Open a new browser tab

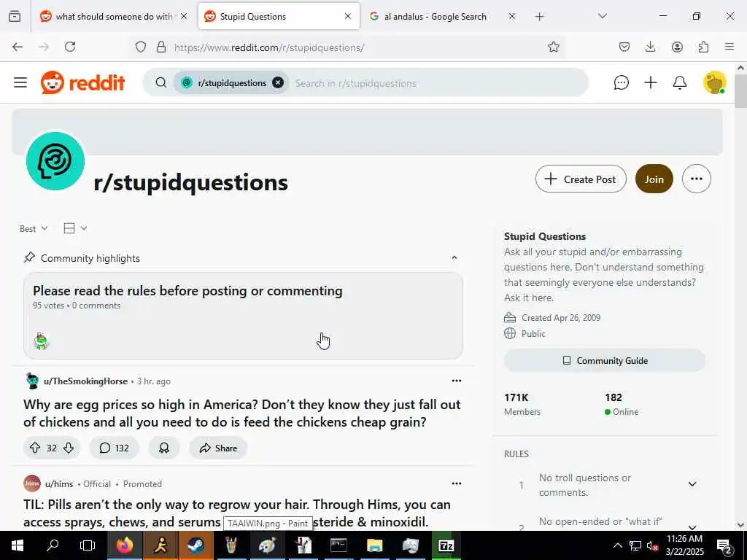pos(539,17)
